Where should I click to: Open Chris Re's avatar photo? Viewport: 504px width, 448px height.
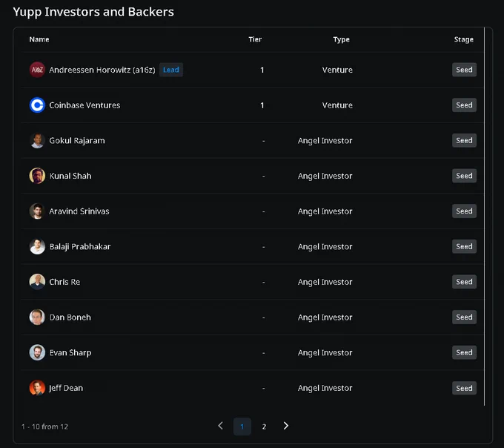37,282
